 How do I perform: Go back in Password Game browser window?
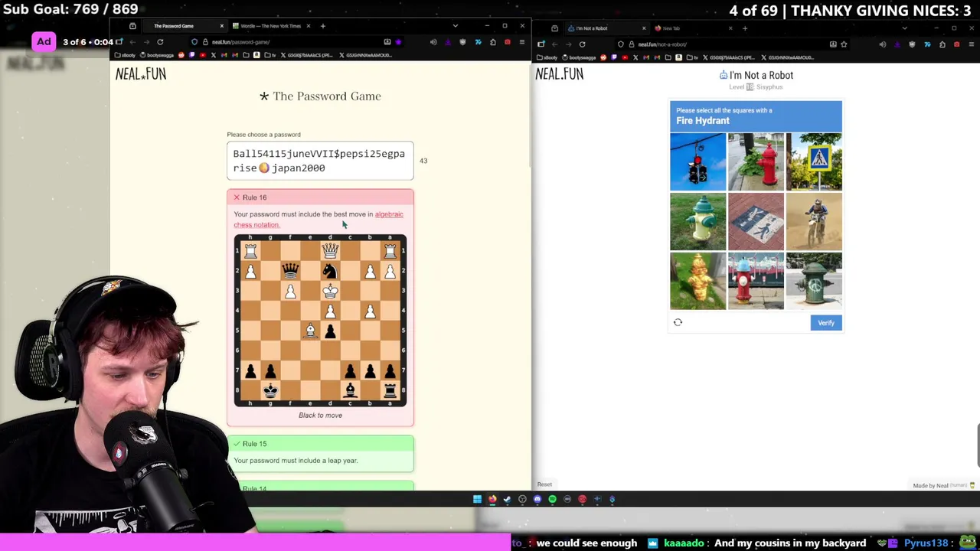point(132,42)
